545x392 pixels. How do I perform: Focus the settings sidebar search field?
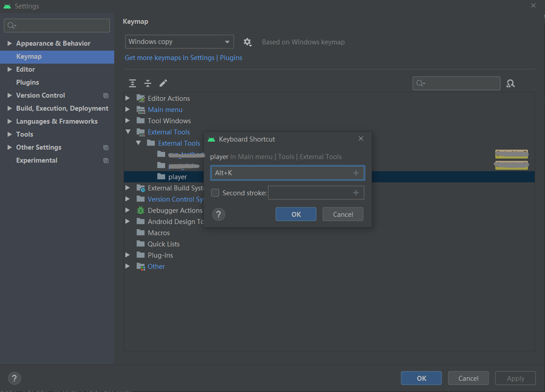pos(57,26)
